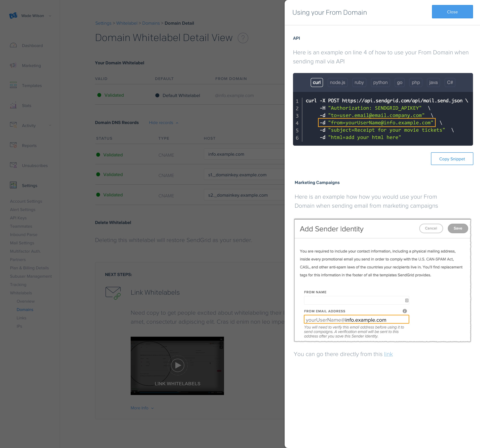Select the node.js snippet tab

pos(337,82)
